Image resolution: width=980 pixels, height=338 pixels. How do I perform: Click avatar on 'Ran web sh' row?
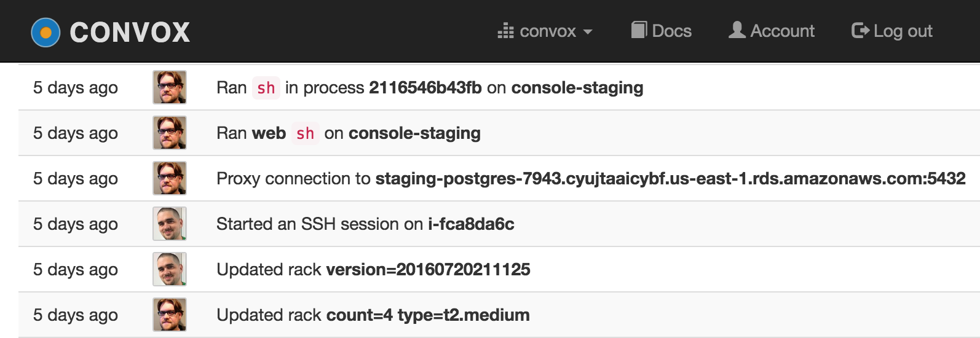coord(170,133)
